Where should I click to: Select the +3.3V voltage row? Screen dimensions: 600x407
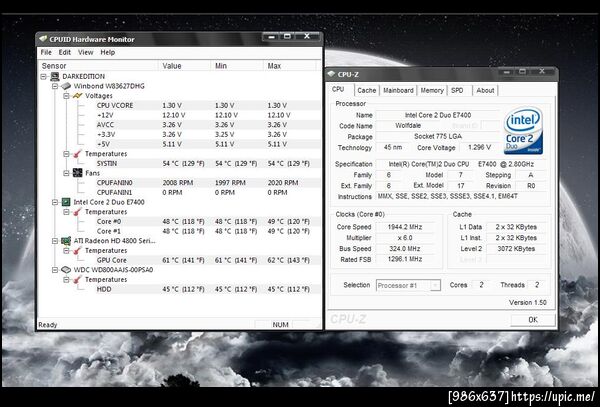[x=209, y=134]
